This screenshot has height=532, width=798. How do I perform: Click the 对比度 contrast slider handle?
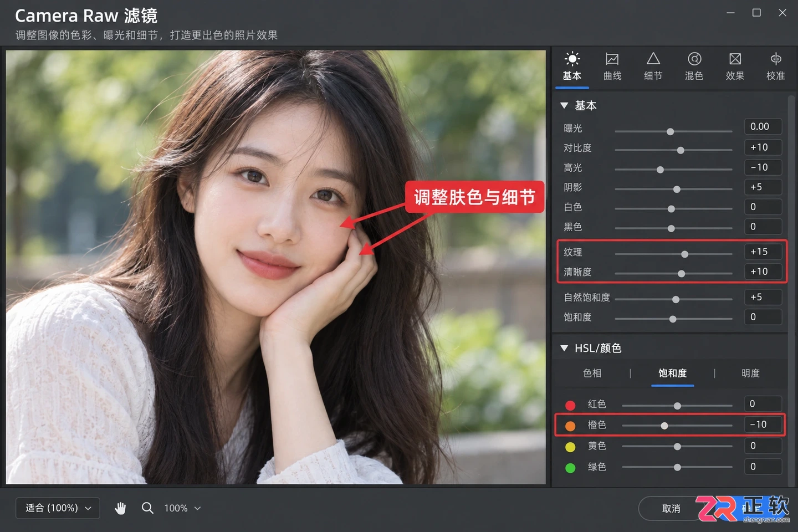pos(681,150)
